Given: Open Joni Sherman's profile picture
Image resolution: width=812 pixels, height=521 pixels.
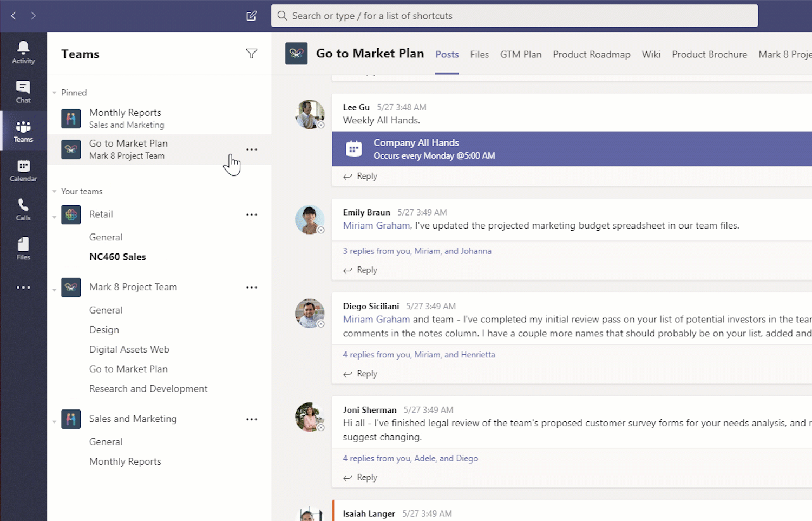Looking at the screenshot, I should pyautogui.click(x=310, y=417).
